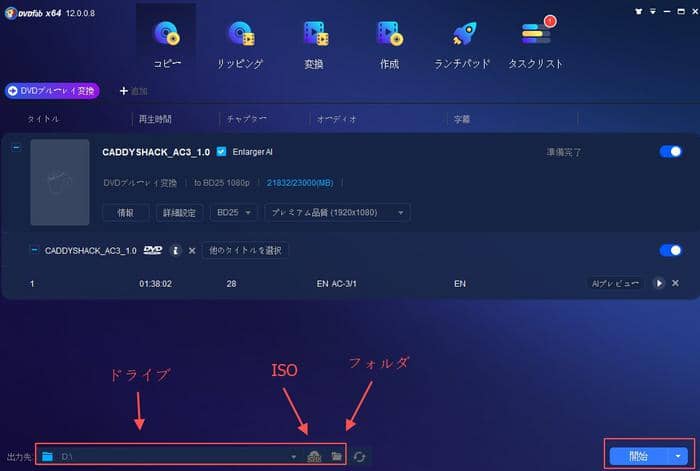700x471 pixels.
Task: Click the output folder icon before D:\
Action: [47, 456]
